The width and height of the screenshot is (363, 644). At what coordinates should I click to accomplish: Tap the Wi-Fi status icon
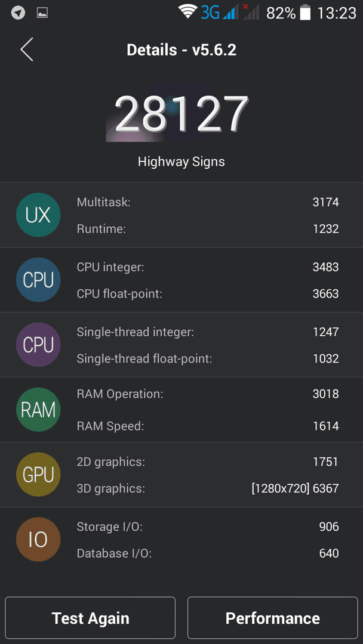[188, 13]
